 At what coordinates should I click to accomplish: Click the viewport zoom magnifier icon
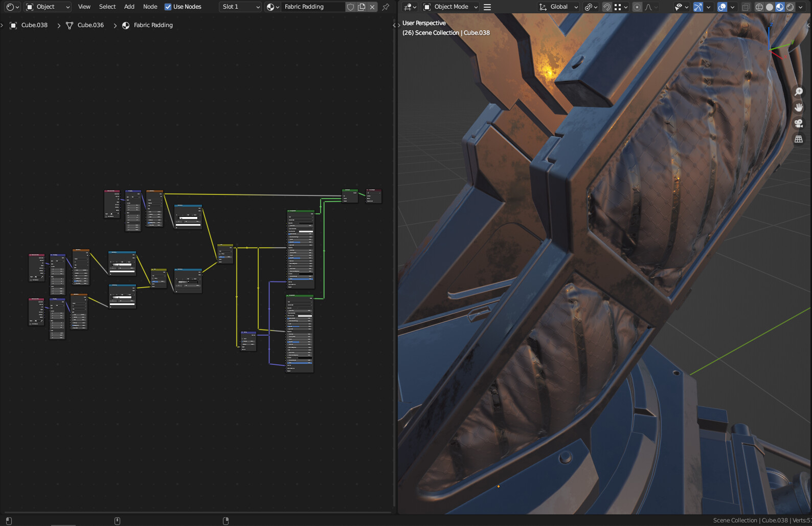(x=798, y=92)
